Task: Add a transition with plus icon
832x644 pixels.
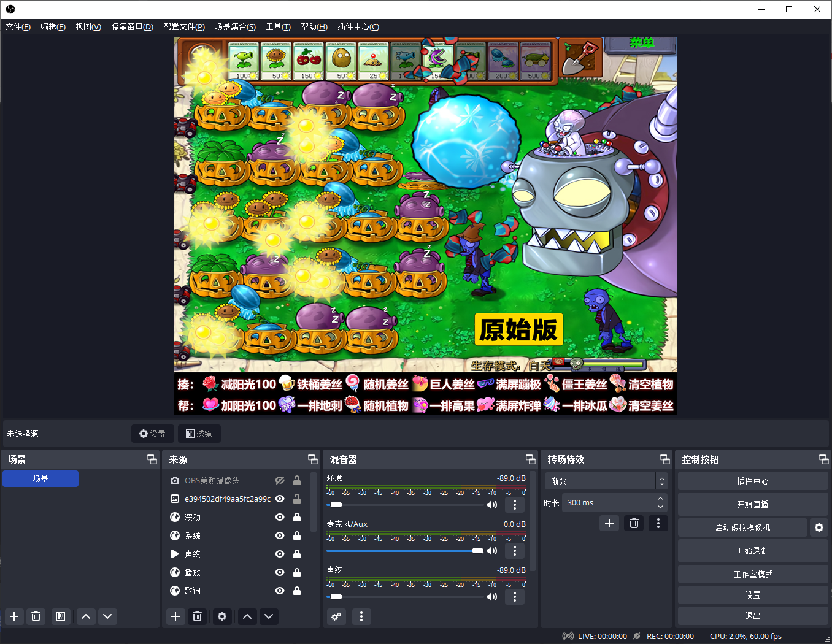Action: point(609,523)
